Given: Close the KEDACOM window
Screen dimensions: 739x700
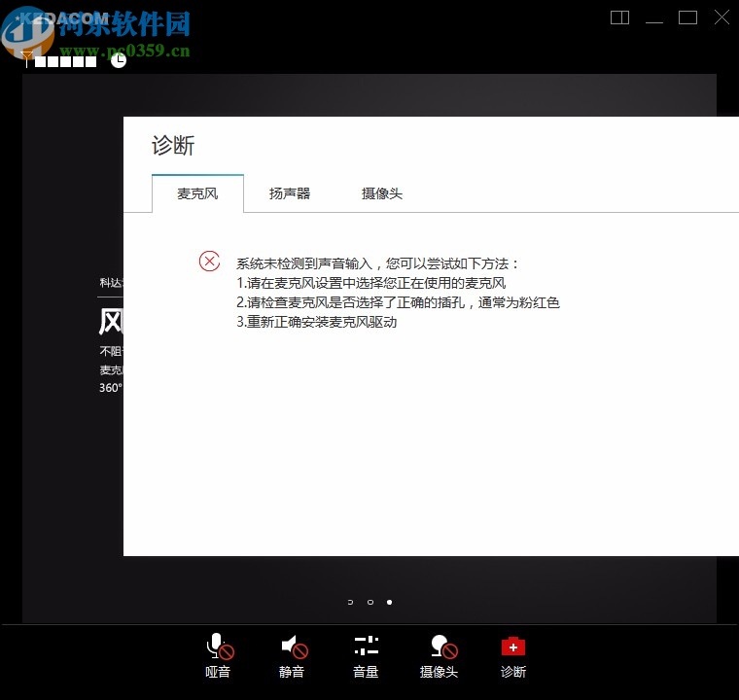Looking at the screenshot, I should (x=721, y=17).
